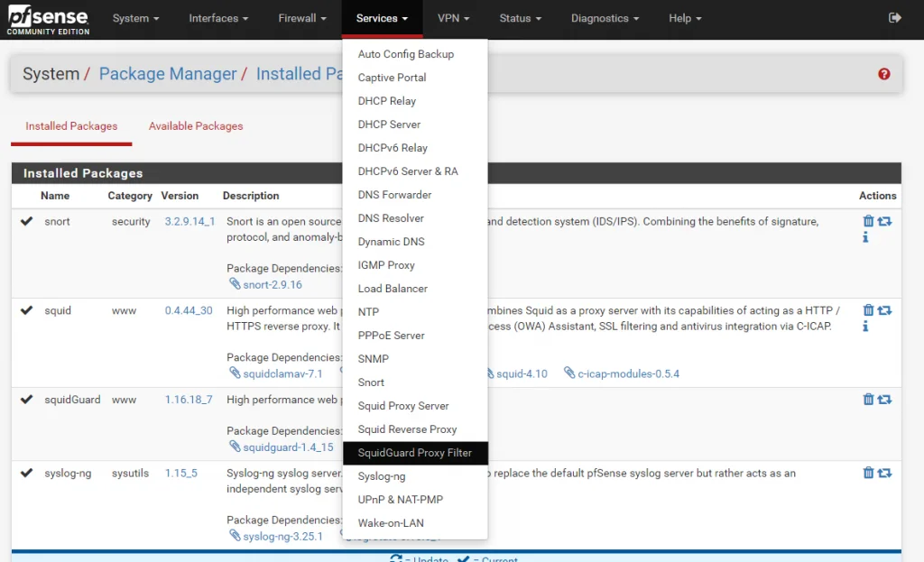Click paperclip icon beside c-icap-modules-0.5.4
Screen dimensions: 924x562
[x=569, y=373]
